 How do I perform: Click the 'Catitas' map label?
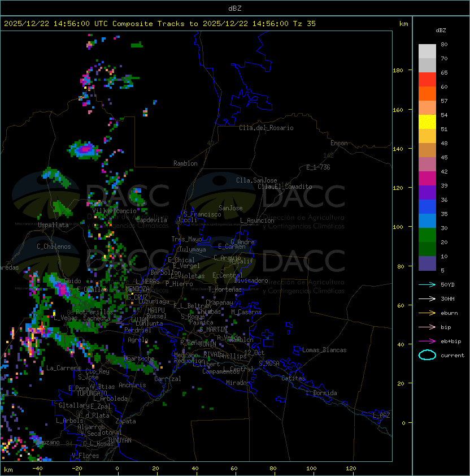pos(293,379)
